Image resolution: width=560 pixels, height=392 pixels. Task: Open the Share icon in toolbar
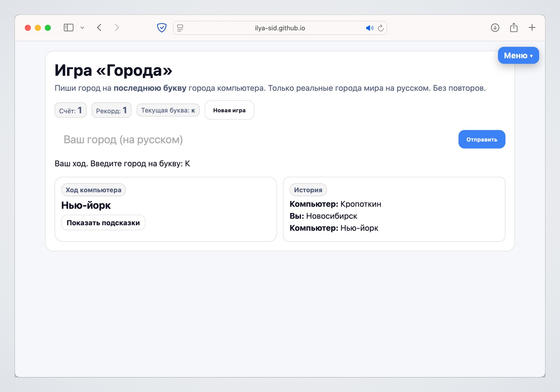pyautogui.click(x=514, y=28)
